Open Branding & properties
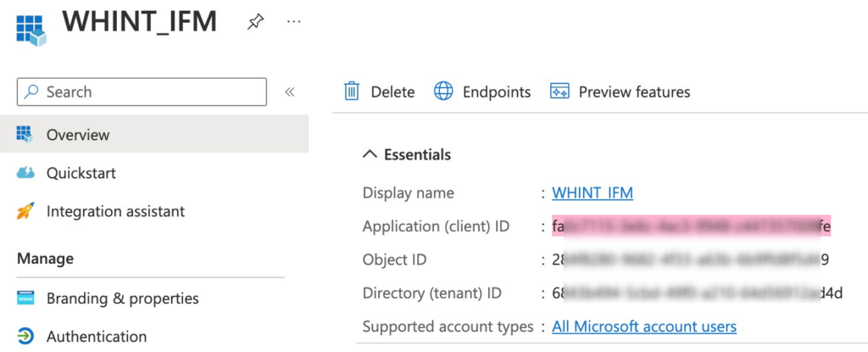This screenshot has width=868, height=352. (122, 299)
